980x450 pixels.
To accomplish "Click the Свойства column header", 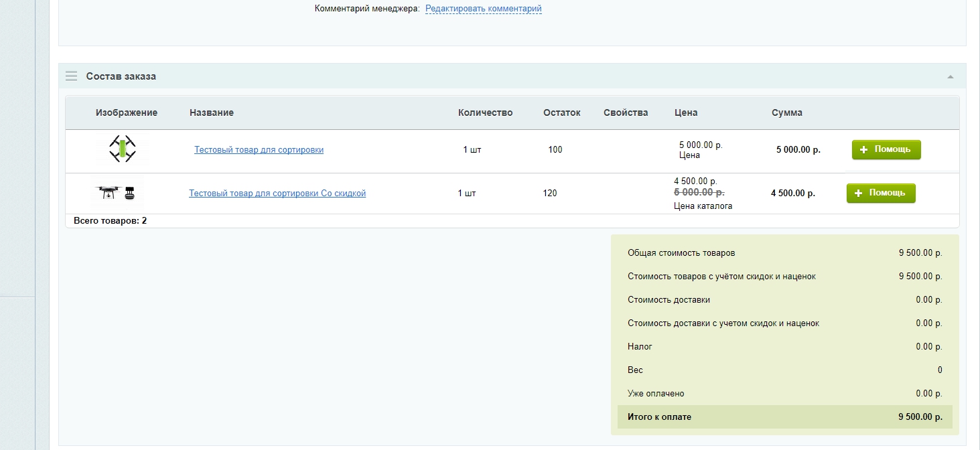I will [x=626, y=112].
